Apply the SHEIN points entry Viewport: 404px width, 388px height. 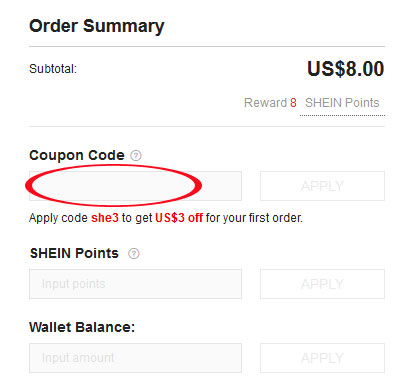tap(322, 284)
